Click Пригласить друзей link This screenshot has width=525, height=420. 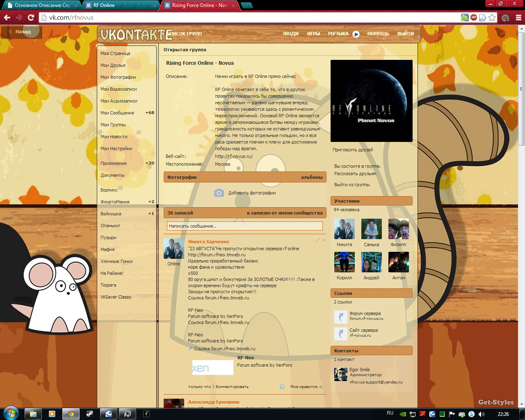click(x=353, y=150)
